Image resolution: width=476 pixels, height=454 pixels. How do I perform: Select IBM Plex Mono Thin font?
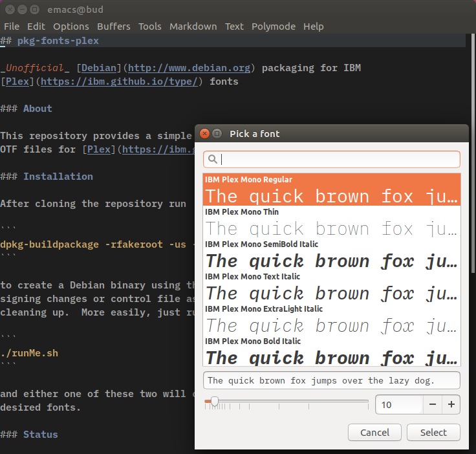click(x=332, y=222)
